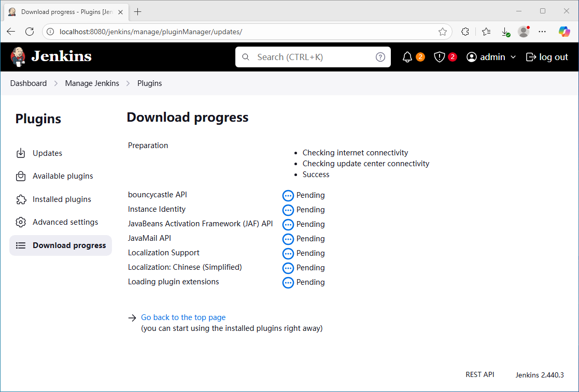Image resolution: width=579 pixels, height=392 pixels.
Task: Open Available plugins sidebar item
Action: 61,176
